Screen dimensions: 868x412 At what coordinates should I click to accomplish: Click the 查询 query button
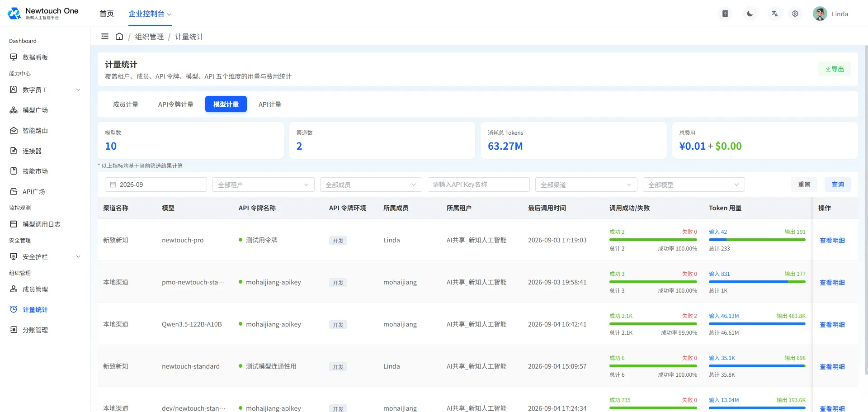pyautogui.click(x=838, y=185)
